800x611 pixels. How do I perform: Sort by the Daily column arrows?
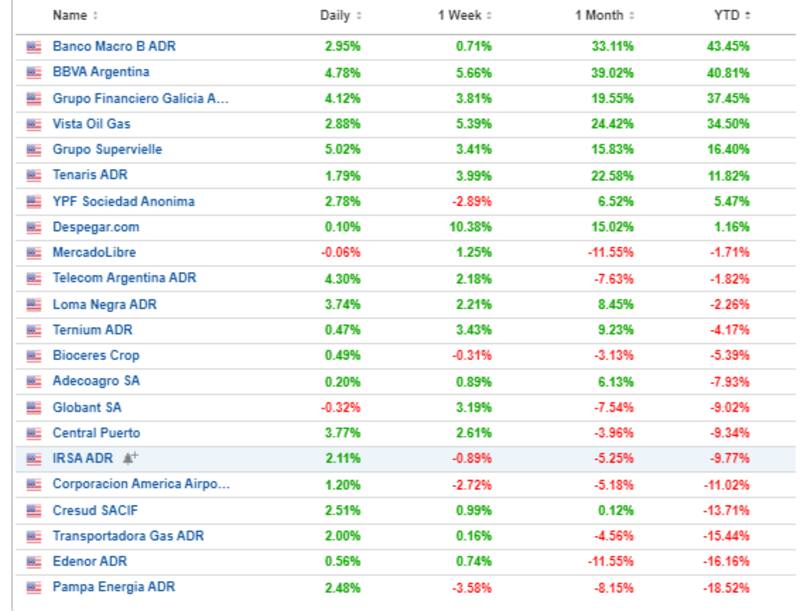click(358, 16)
